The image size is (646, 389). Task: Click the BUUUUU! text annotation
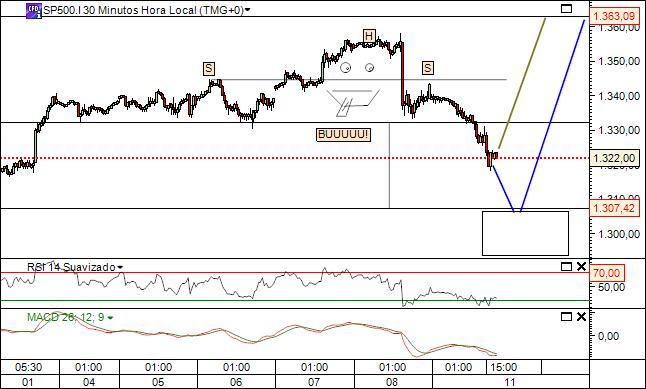343,135
